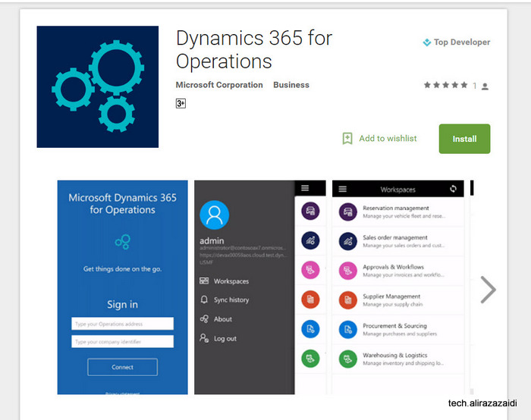Click the five-star rating display

pyautogui.click(x=445, y=85)
